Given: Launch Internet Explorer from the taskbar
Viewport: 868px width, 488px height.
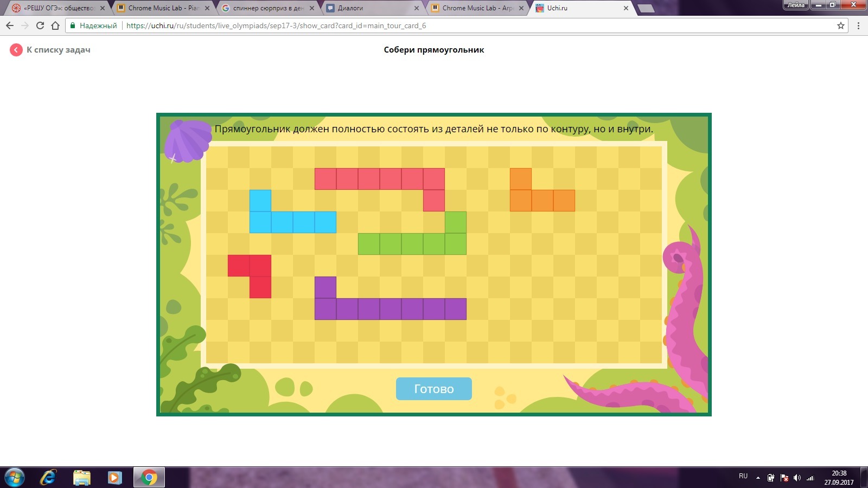Looking at the screenshot, I should [x=48, y=478].
